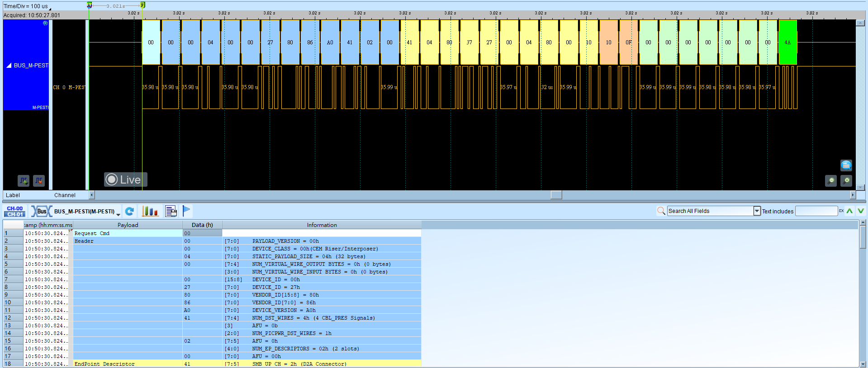This screenshot has width=868, height=368.
Task: Open the bar chart statistics view
Action: pos(150,211)
